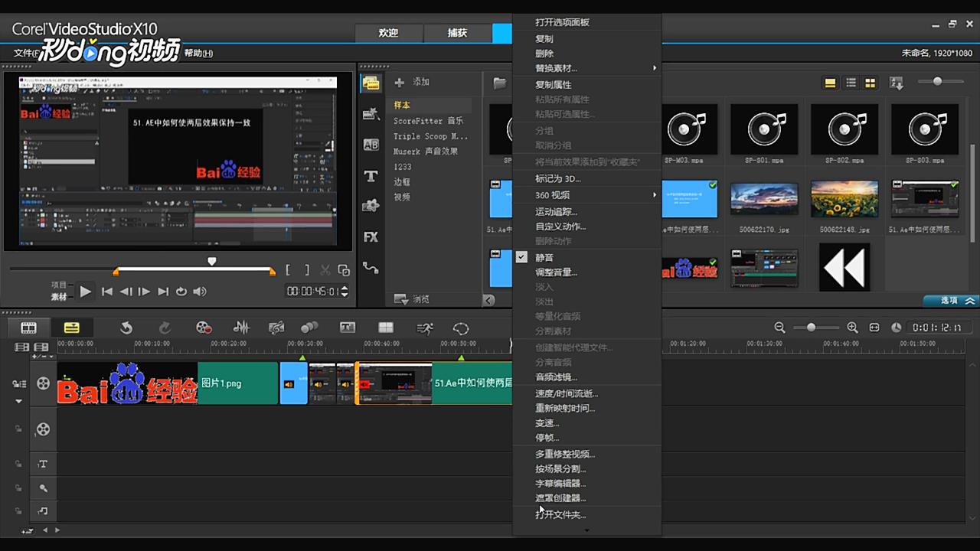Screen dimensions: 980x551
Task: Expand the track list under video track
Action: [18, 401]
